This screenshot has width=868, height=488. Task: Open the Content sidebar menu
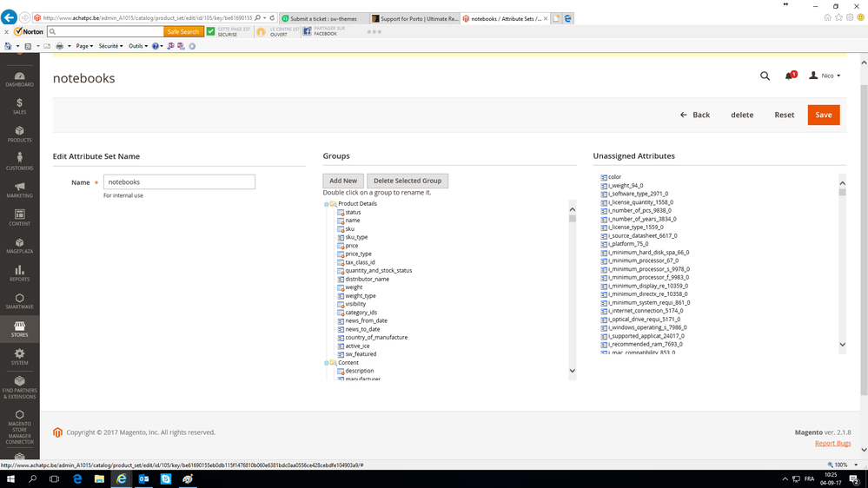click(19, 217)
